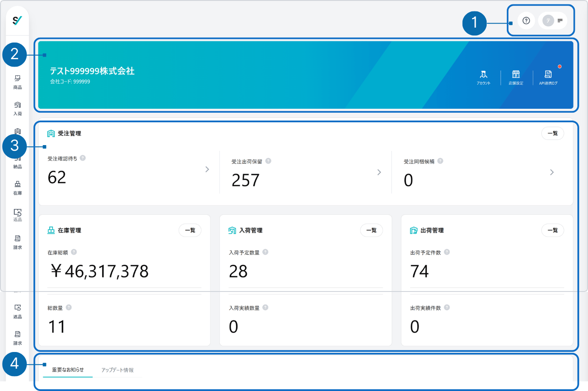Open 一覧 list for 出荷管理

point(552,230)
